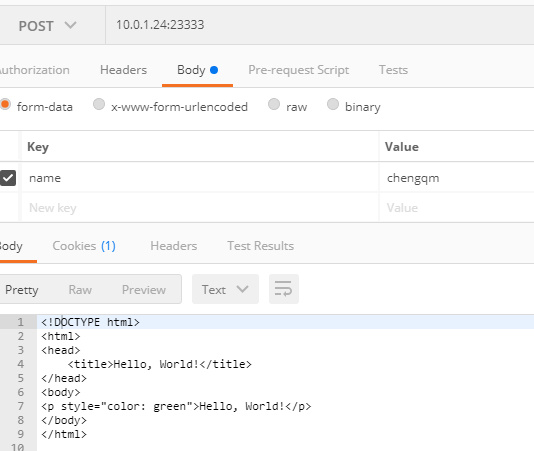View the response Headers tab
Screen dimensions: 534x451
(174, 246)
